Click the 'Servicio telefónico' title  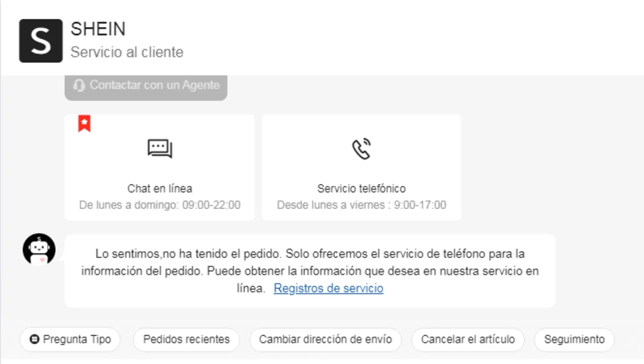(x=361, y=188)
